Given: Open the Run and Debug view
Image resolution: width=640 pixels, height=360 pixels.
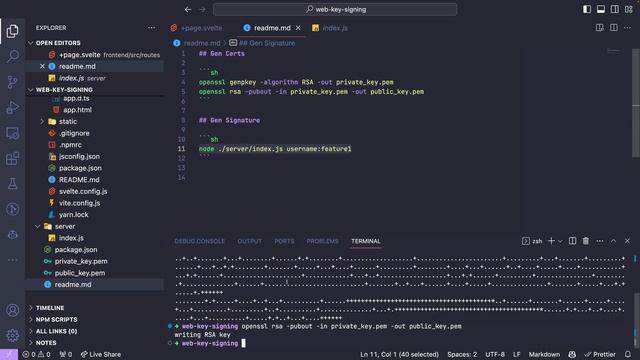Looking at the screenshot, I should 12,107.
